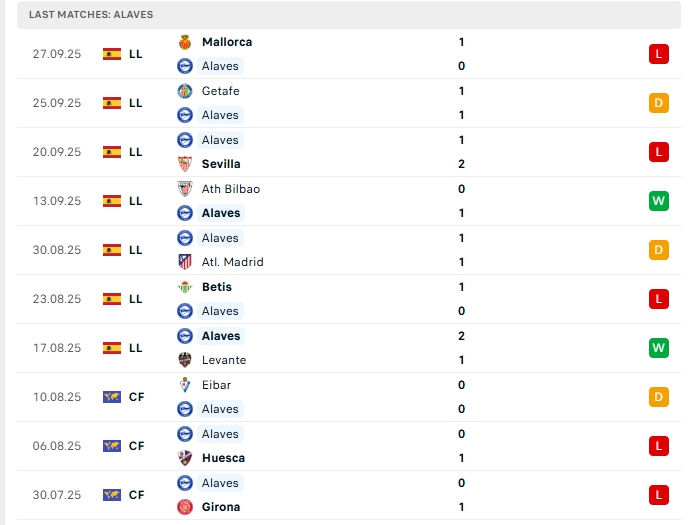Click the Betis club crest icon
The width and height of the screenshot is (690, 525).
tap(184, 287)
